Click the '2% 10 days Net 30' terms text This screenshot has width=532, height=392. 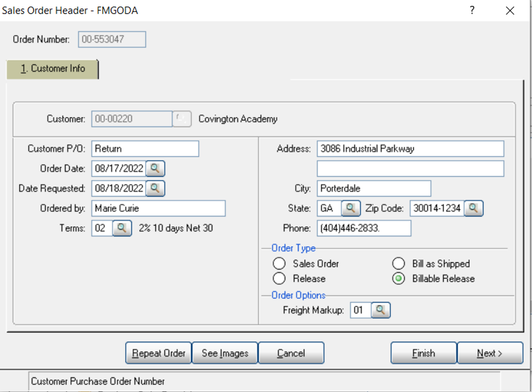[176, 228]
